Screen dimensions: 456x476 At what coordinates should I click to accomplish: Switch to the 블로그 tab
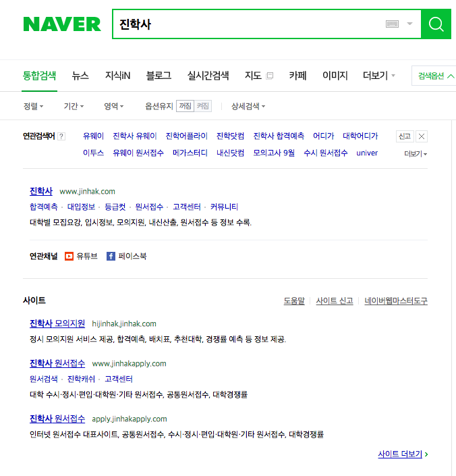click(x=159, y=76)
